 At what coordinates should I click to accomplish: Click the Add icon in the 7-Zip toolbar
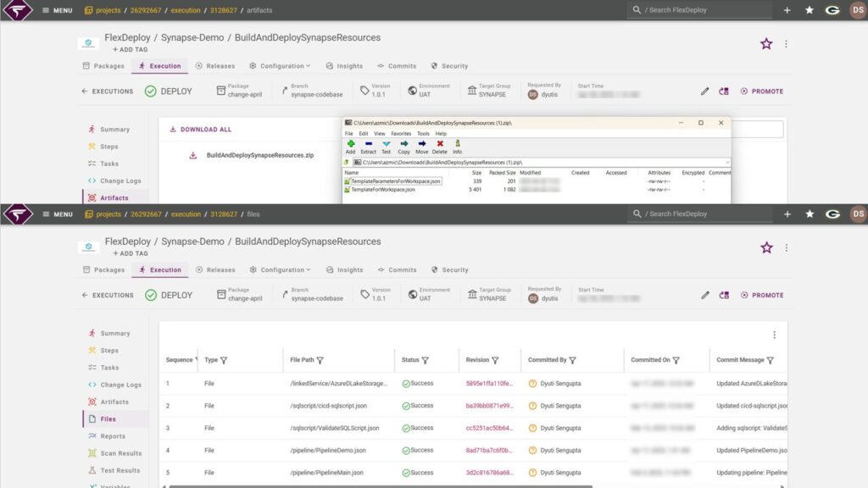click(x=350, y=144)
